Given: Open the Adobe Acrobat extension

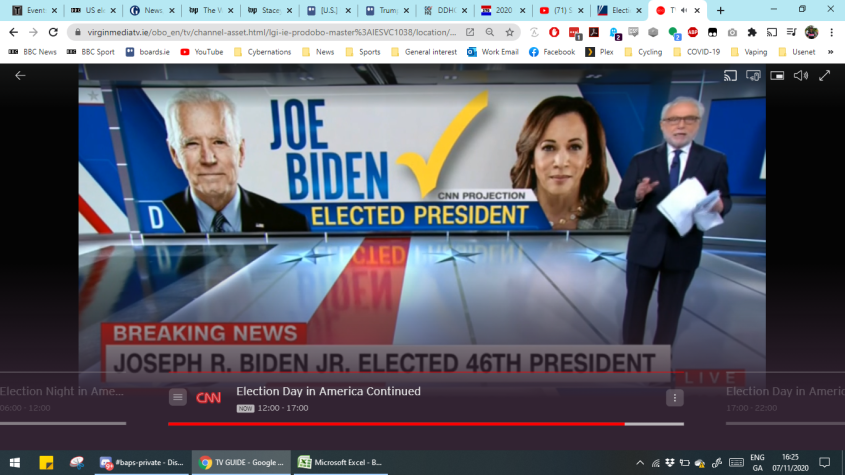Looking at the screenshot, I should click(x=594, y=32).
